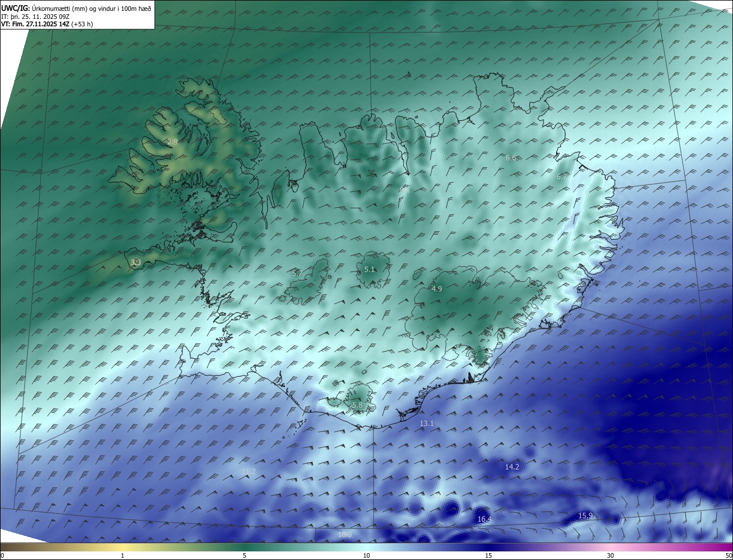Click the 13.1 value label south of the coast
Screen dimensions: 733x560
point(427,423)
